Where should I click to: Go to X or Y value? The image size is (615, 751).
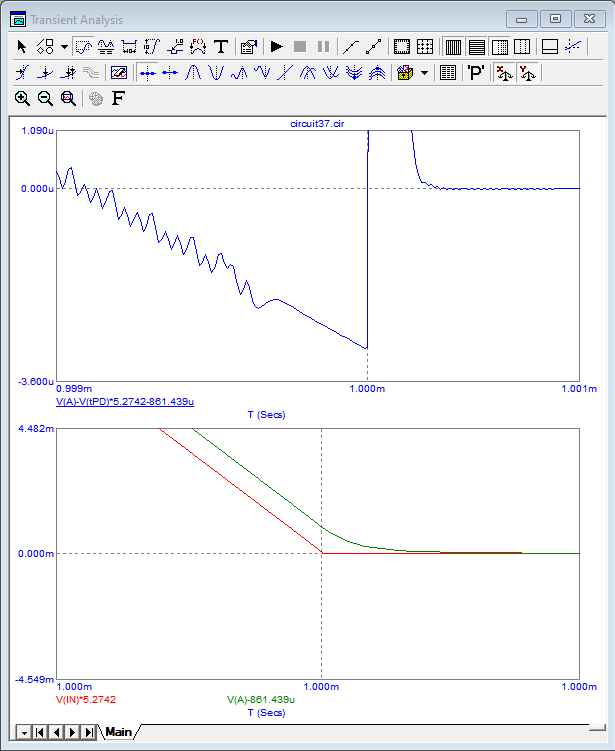[68, 73]
